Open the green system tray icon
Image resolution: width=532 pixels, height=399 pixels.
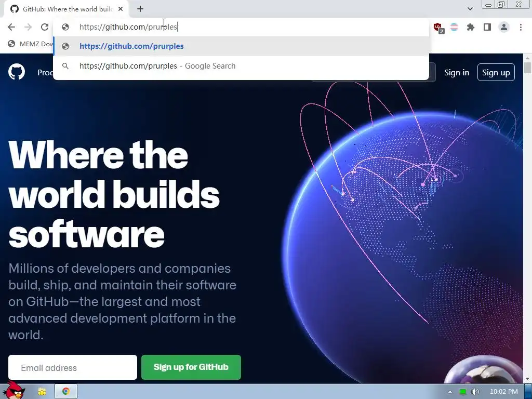[x=462, y=392]
